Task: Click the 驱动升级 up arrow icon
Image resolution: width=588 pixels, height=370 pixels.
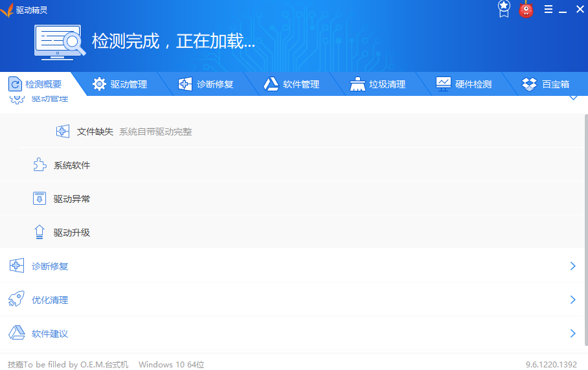Action: click(x=40, y=232)
